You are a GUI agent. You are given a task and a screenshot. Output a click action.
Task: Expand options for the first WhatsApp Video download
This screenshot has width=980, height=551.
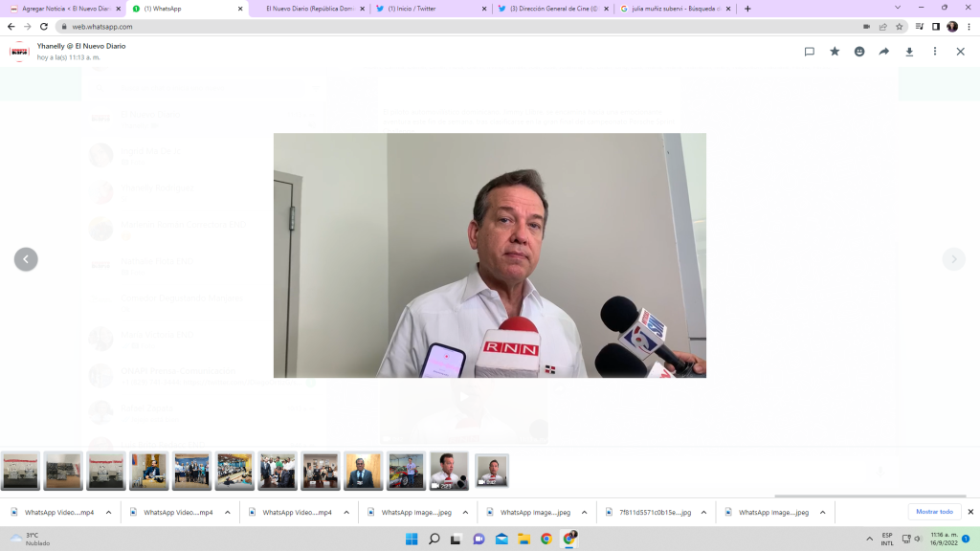[x=108, y=512]
